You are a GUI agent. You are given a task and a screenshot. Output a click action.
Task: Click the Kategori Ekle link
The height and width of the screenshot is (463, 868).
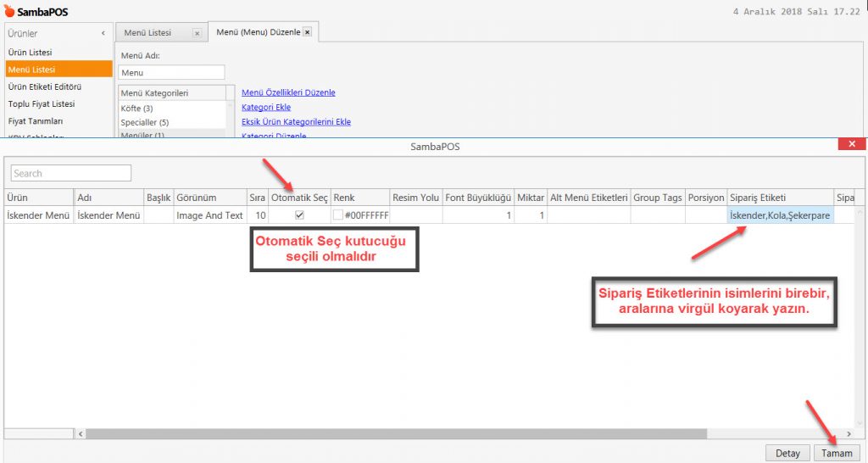point(266,108)
